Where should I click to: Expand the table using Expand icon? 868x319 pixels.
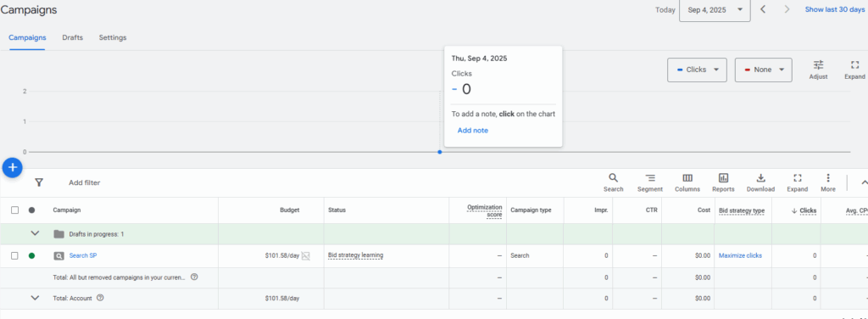(797, 182)
